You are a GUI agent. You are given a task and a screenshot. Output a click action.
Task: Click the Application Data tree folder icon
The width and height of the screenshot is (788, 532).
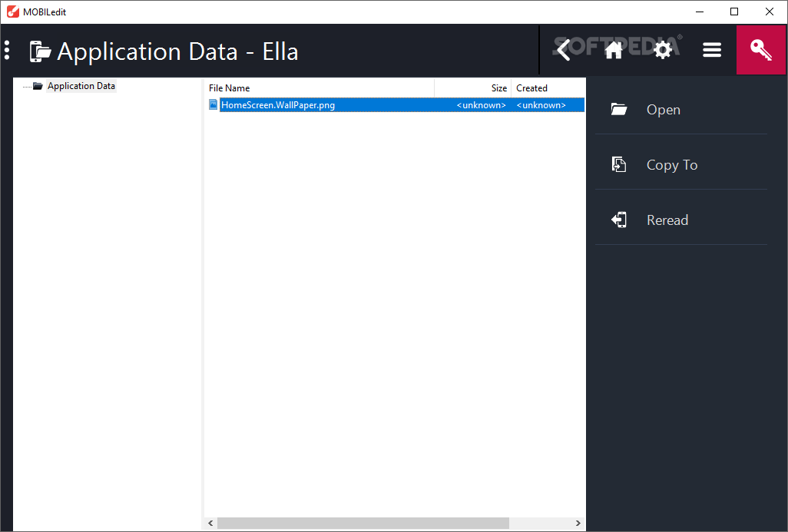click(38, 86)
